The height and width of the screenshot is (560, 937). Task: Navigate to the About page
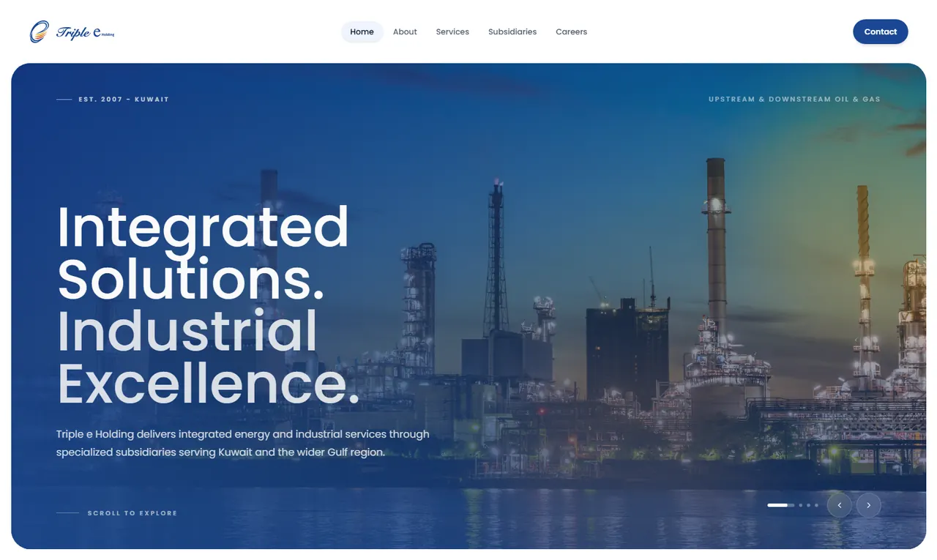pyautogui.click(x=405, y=31)
